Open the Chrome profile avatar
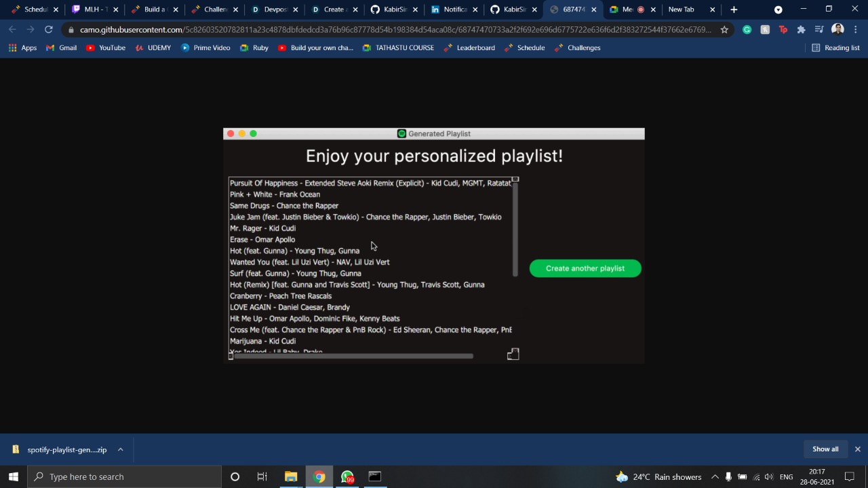 coord(837,30)
